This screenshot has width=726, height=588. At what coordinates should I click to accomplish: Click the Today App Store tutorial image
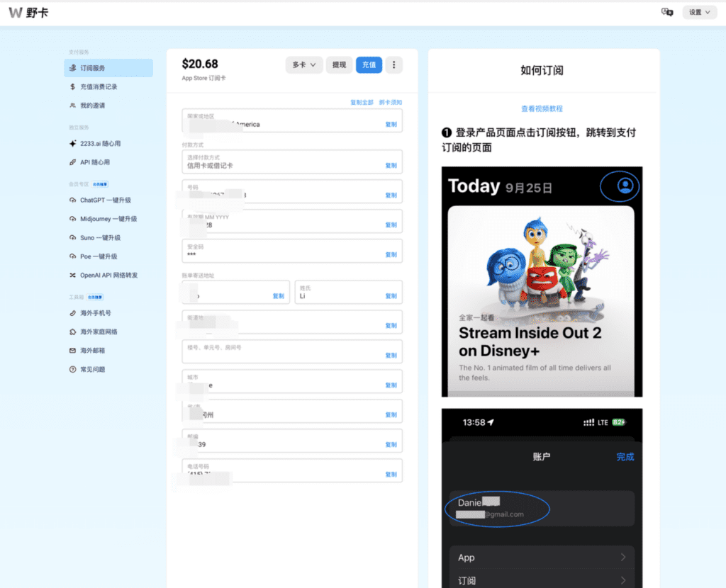pyautogui.click(x=542, y=282)
